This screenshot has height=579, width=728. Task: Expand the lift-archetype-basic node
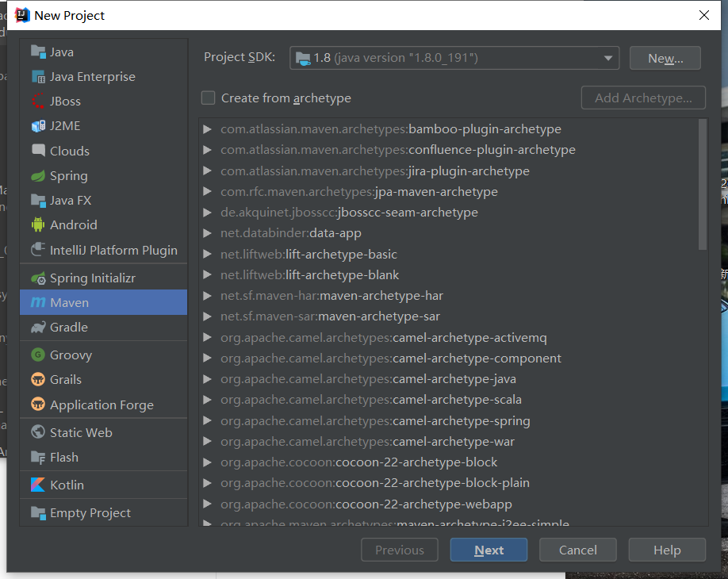(208, 254)
